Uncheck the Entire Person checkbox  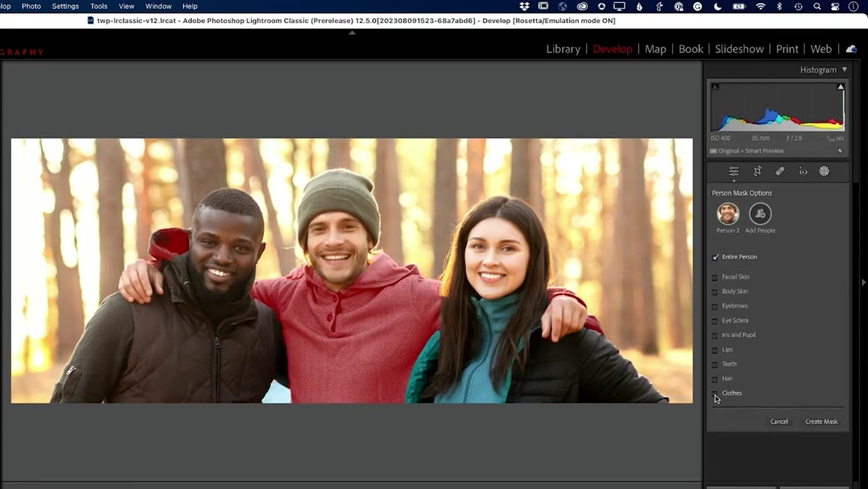(715, 257)
